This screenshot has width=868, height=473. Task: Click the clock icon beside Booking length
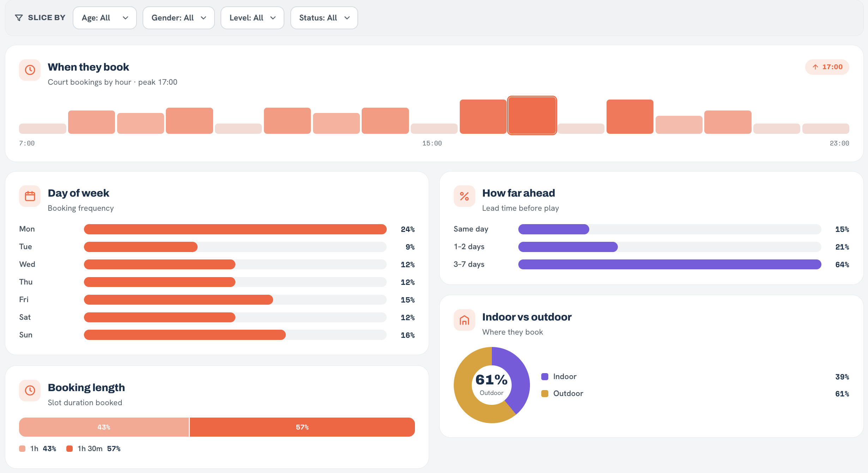pos(30,390)
